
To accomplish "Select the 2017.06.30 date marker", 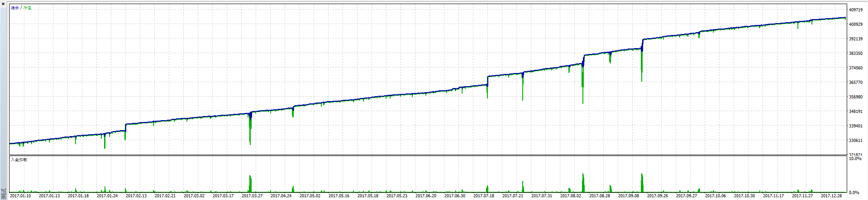I will coord(455,196).
